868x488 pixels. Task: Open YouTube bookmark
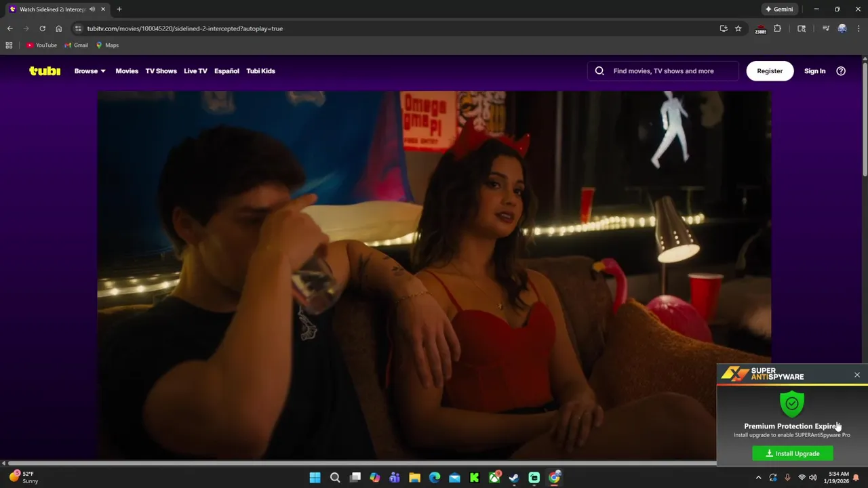point(41,45)
